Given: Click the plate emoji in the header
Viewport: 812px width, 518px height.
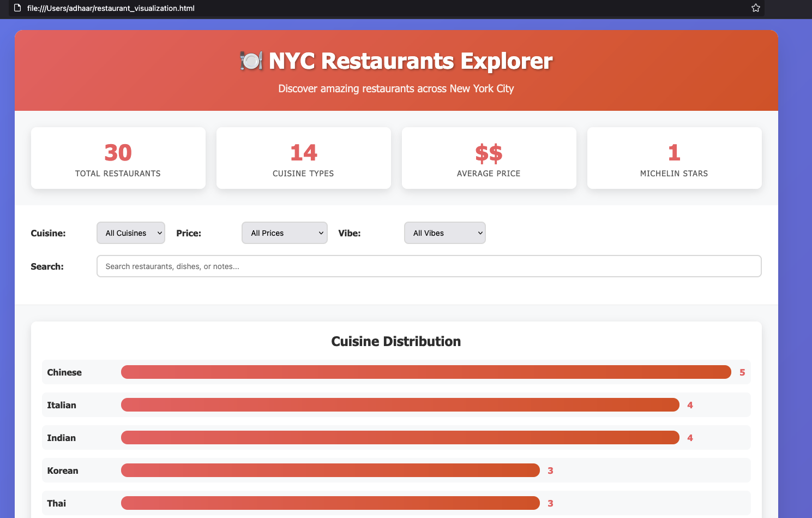Looking at the screenshot, I should click(x=251, y=61).
